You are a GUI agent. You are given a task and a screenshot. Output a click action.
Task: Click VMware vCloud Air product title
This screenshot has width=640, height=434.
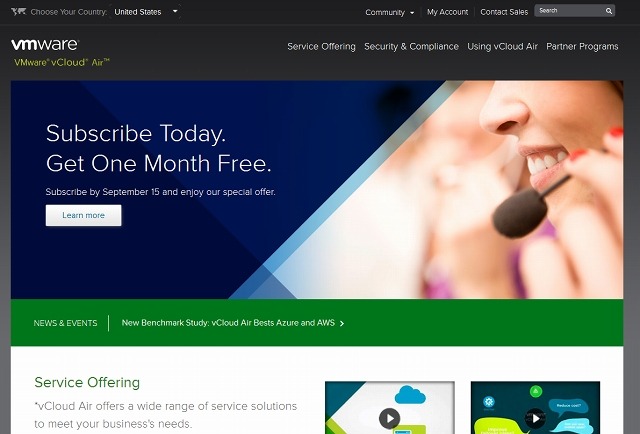[62, 62]
